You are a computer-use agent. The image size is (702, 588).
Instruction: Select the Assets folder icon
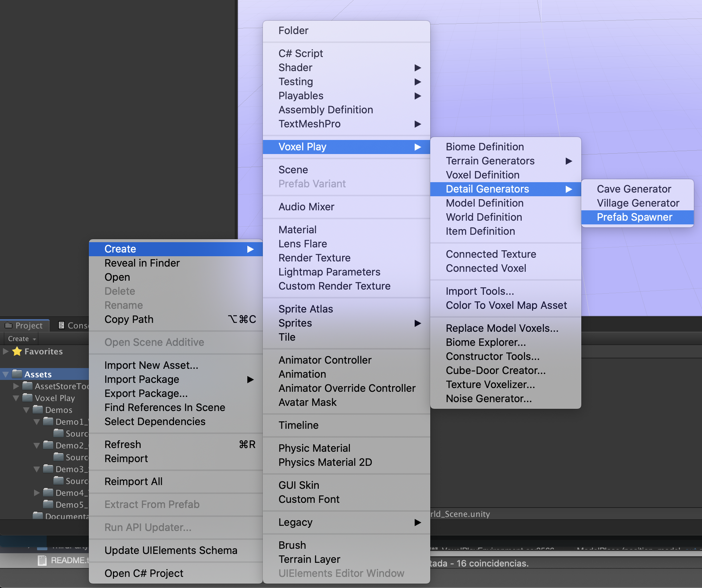tap(17, 374)
